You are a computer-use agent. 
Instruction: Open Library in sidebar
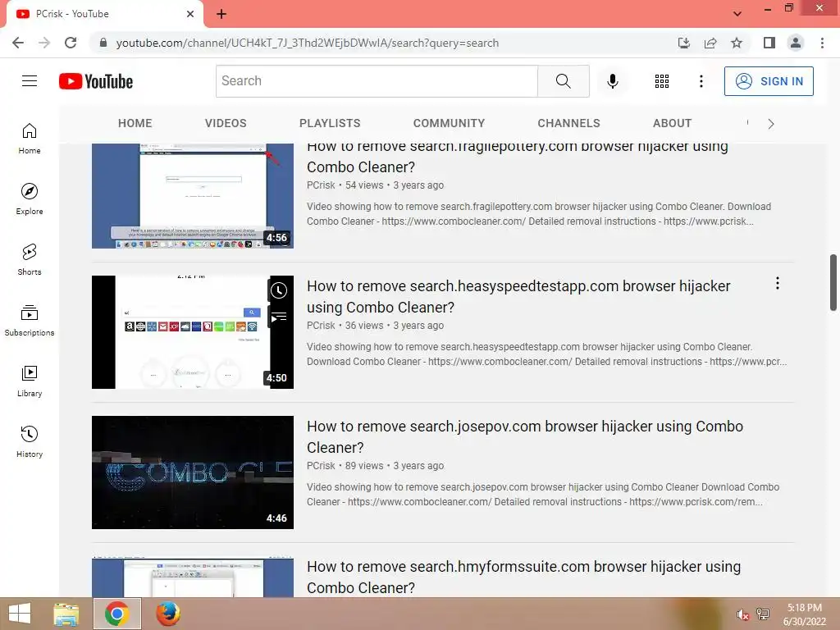30,381
